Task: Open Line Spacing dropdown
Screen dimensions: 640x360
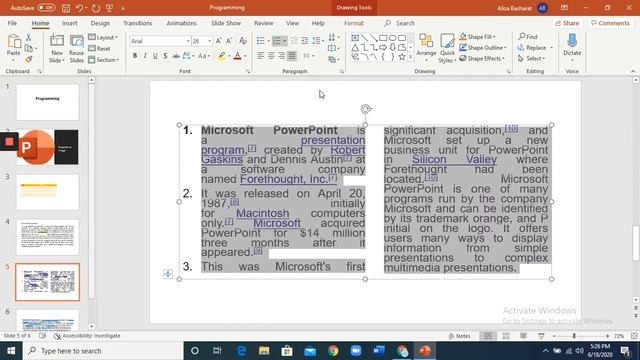Action: pyautogui.click(x=318, y=41)
